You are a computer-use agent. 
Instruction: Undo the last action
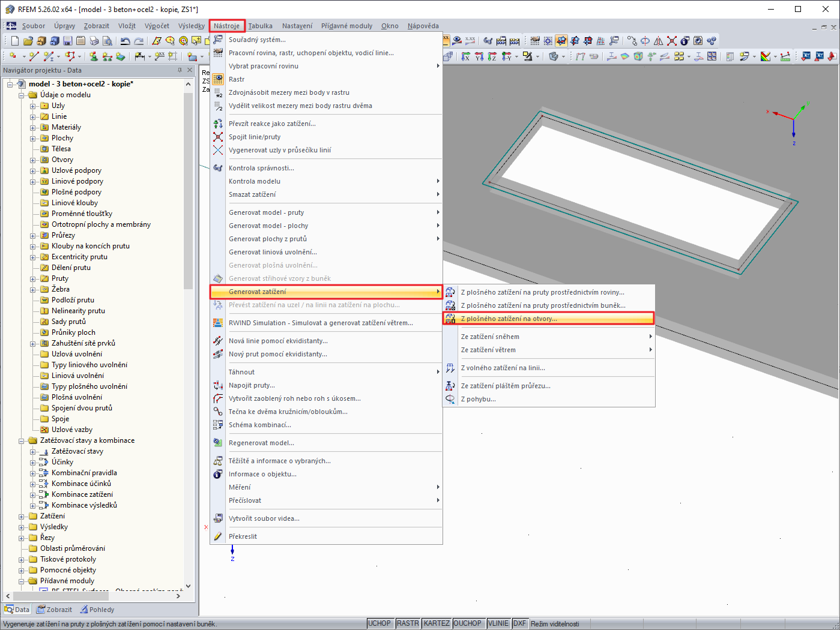click(x=125, y=41)
